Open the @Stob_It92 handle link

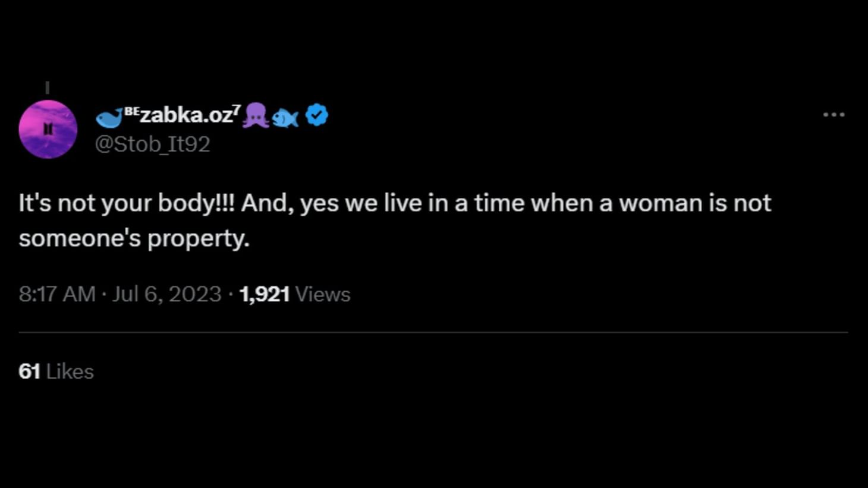pos(152,144)
